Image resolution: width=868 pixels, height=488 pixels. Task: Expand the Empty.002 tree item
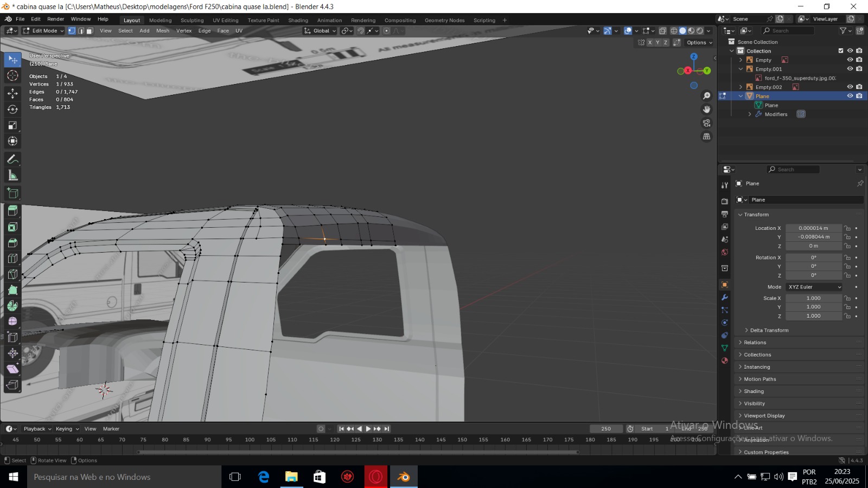tap(741, 87)
